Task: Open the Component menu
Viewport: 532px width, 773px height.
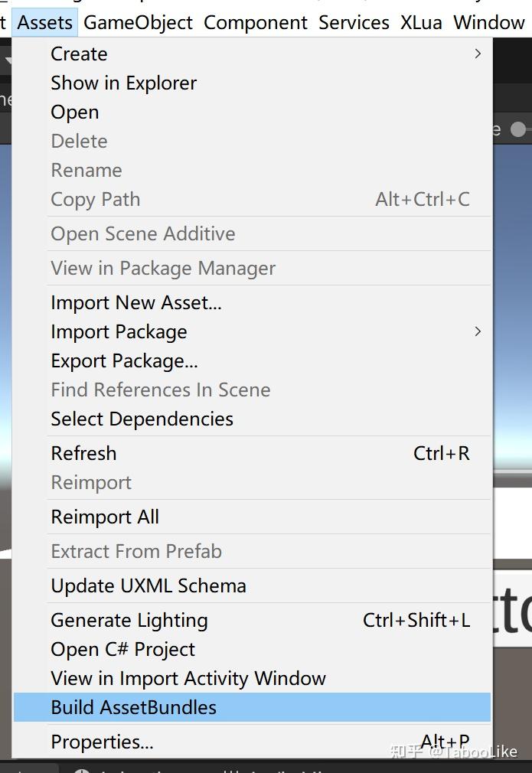Action: [x=256, y=23]
